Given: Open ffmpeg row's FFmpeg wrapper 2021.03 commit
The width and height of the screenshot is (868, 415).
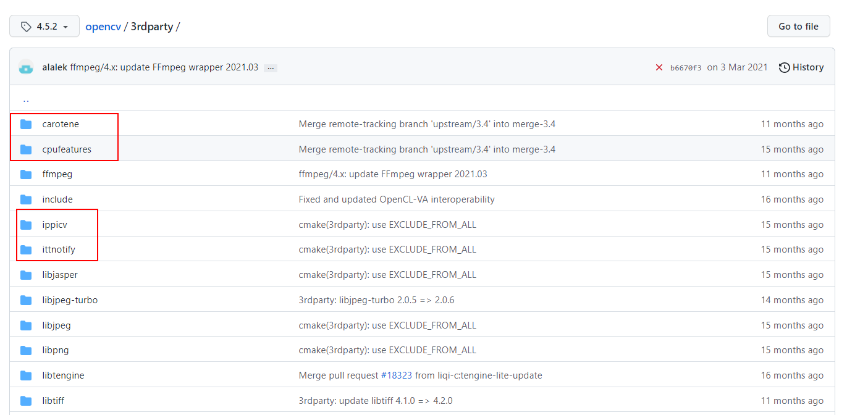Looking at the screenshot, I should point(393,174).
